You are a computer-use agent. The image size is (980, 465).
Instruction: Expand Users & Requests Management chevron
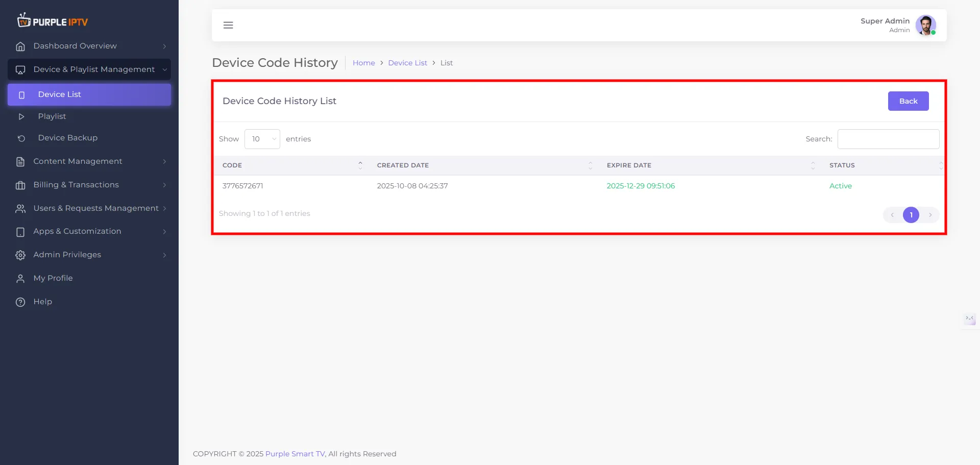click(164, 209)
